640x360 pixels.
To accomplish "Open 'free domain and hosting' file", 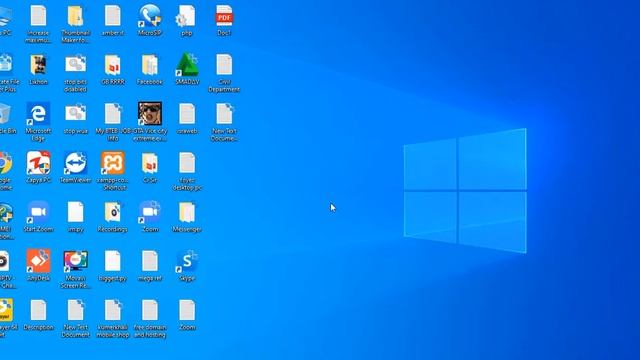I will point(150,318).
